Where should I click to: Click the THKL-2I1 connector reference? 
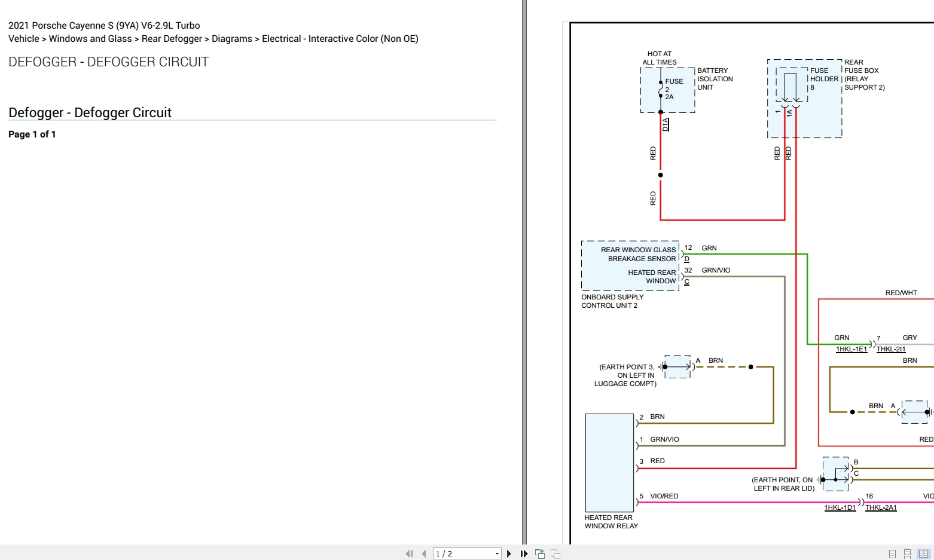pos(891,349)
